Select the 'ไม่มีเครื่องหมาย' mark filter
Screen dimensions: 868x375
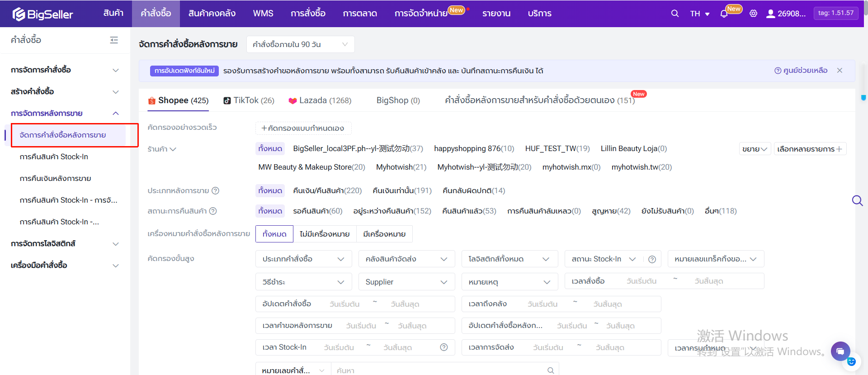click(325, 234)
